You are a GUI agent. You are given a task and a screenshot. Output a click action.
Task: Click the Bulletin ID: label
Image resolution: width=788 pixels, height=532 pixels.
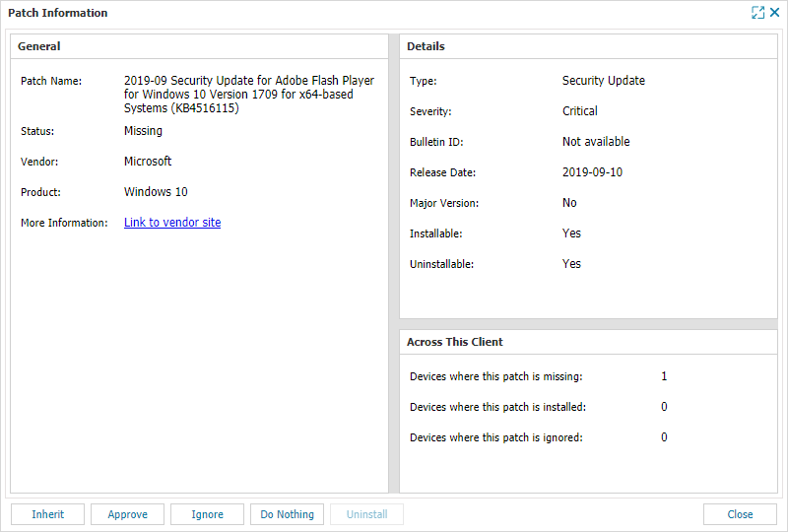[436, 142]
